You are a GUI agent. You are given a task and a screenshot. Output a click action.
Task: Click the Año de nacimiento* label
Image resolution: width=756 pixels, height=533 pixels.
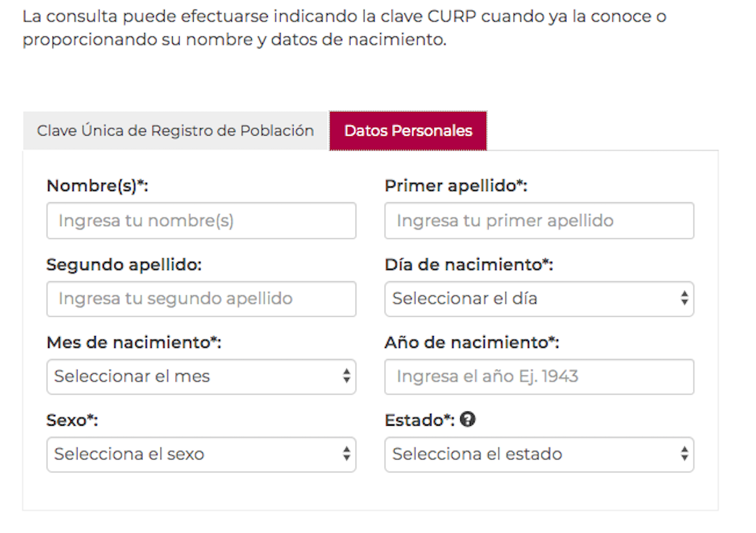pos(472,343)
